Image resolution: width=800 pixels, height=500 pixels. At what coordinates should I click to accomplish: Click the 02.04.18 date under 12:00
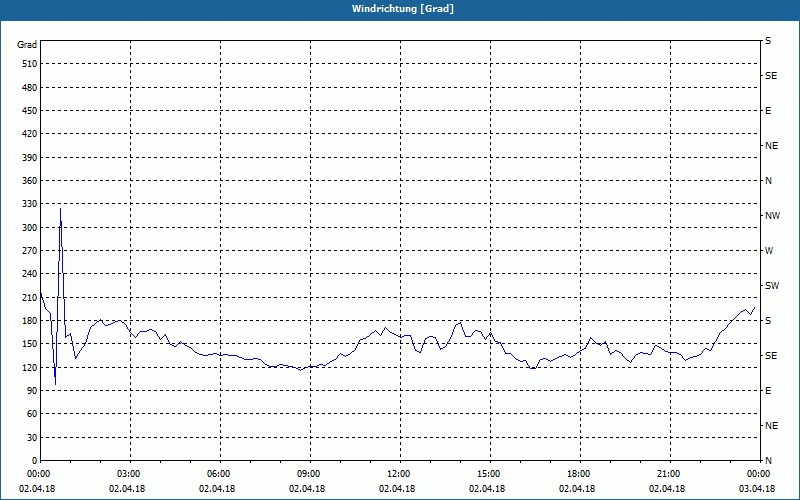(397, 489)
